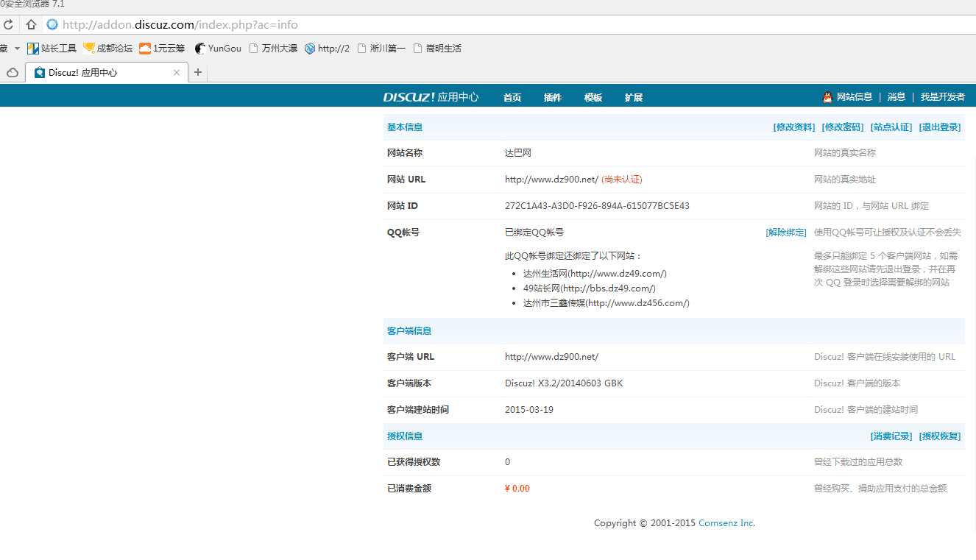Click the browser refresh icon

(x=8, y=25)
